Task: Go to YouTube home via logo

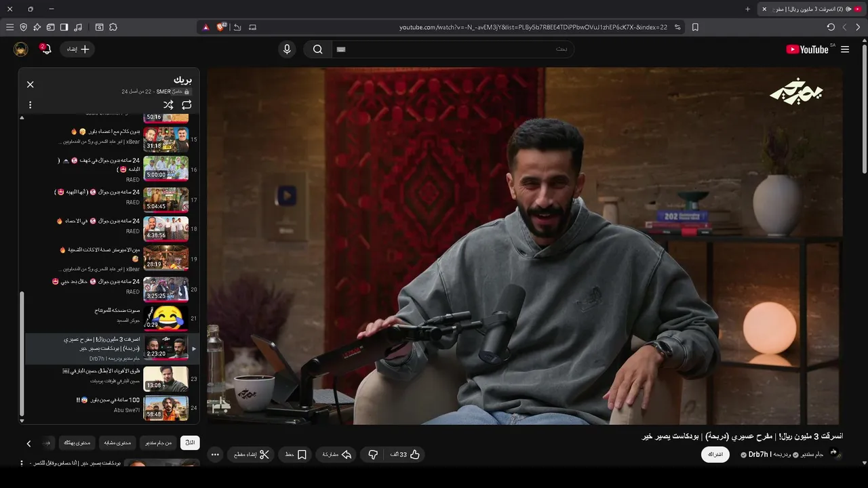Action: pos(808,49)
